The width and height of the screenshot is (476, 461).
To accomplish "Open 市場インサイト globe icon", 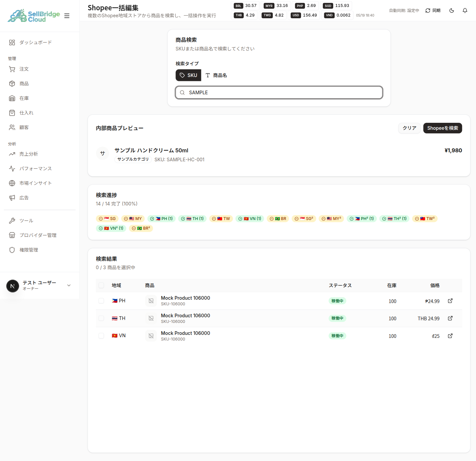I will [x=12, y=183].
